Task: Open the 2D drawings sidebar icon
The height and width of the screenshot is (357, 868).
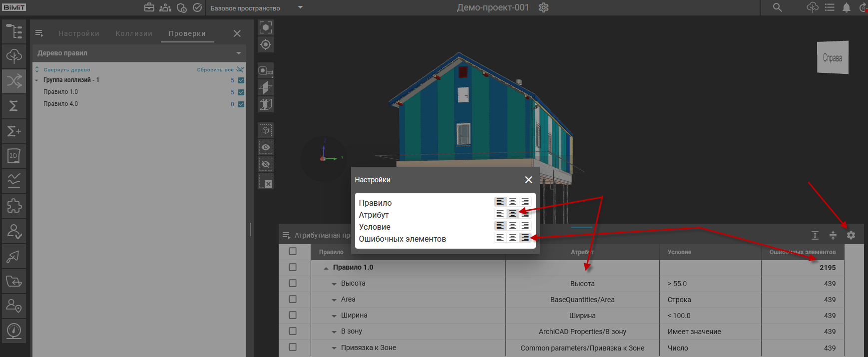Action: (x=14, y=156)
